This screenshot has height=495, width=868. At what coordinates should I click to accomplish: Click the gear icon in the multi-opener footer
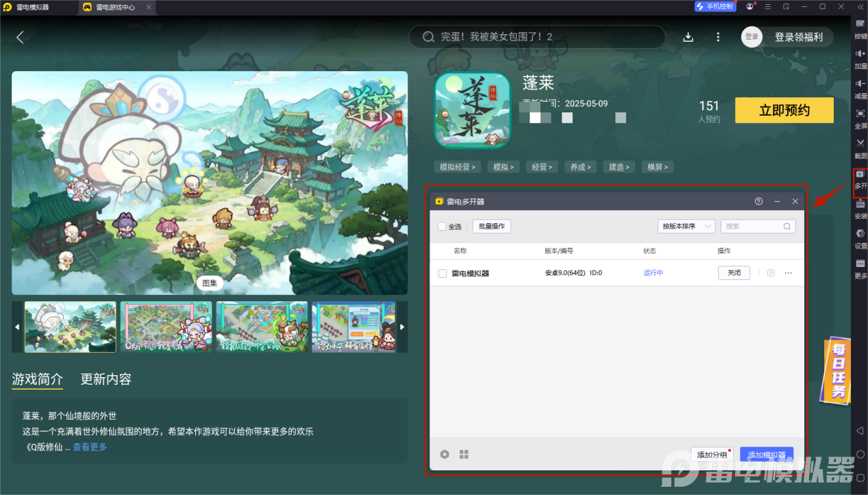[444, 454]
